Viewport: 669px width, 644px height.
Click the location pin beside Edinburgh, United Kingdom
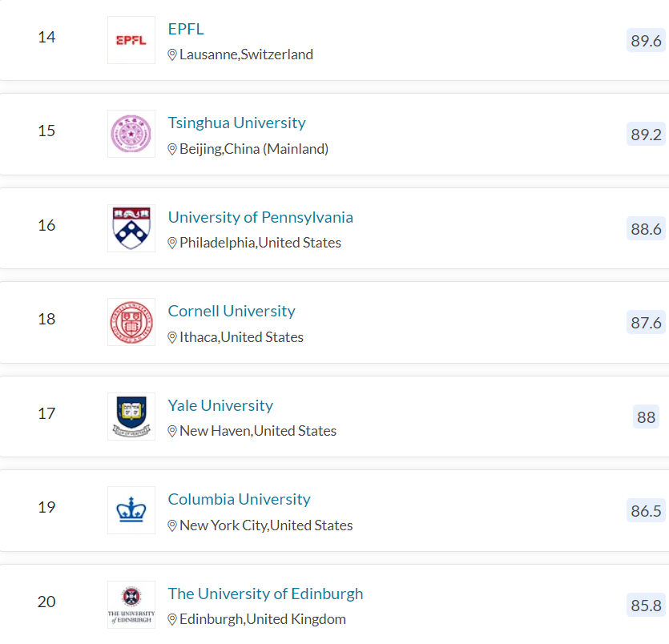[172, 620]
